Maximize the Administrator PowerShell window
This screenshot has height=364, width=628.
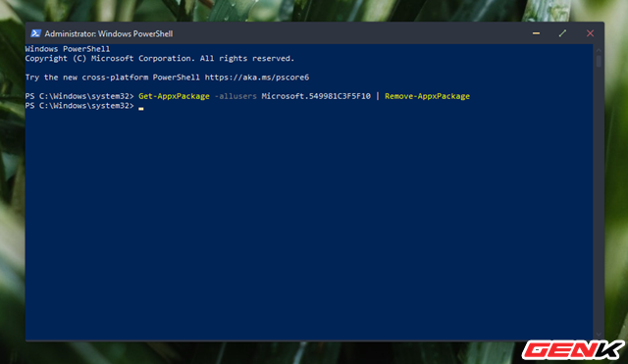click(x=562, y=33)
